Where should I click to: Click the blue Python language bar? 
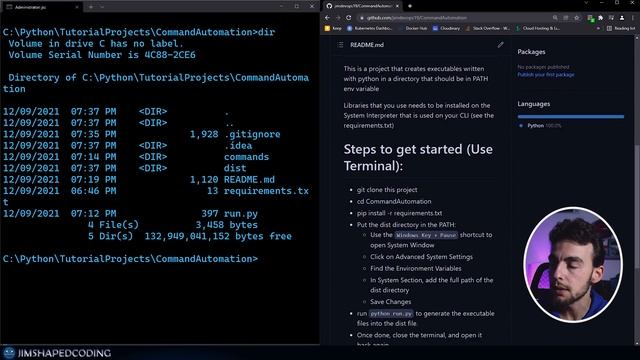pyautogui.click(x=571, y=117)
